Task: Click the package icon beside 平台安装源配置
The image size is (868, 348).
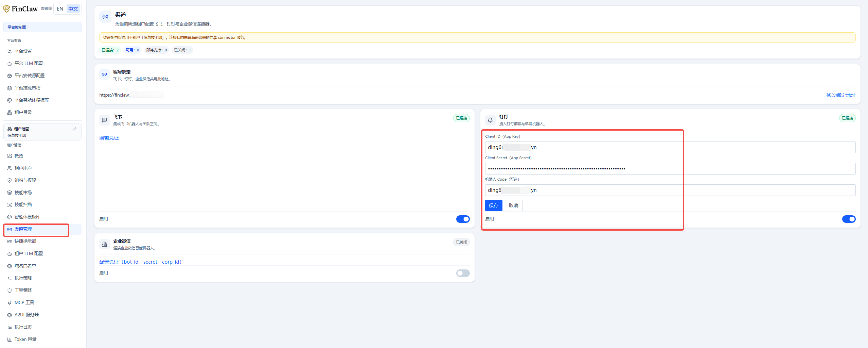Action: coord(10,76)
